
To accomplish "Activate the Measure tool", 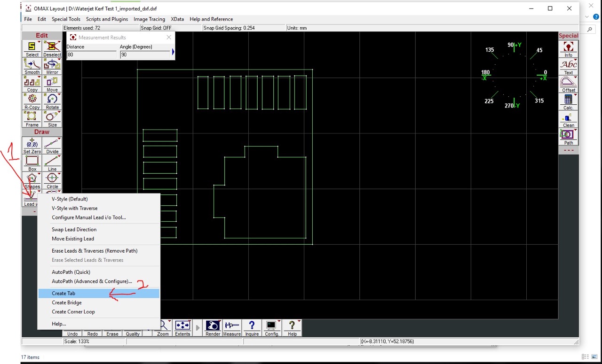I will click(x=232, y=328).
